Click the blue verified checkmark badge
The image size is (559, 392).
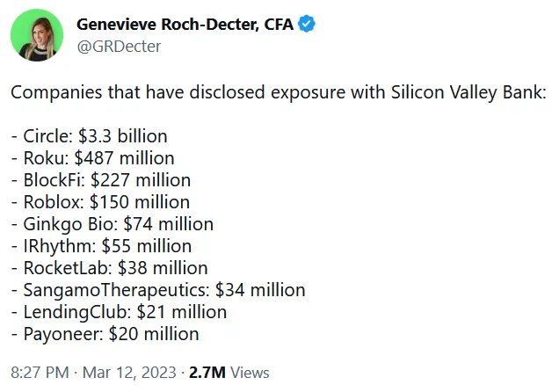pyautogui.click(x=307, y=25)
